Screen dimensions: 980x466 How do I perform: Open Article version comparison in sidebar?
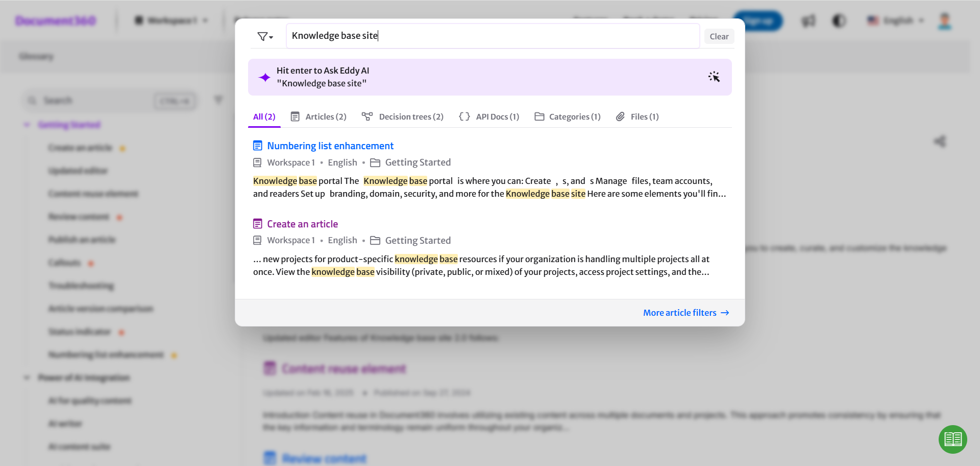(101, 309)
